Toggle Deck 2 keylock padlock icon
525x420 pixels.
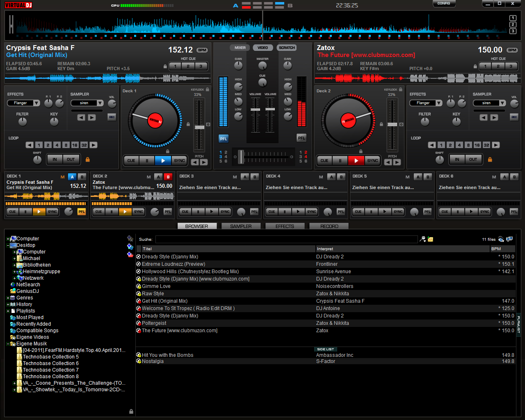click(x=401, y=89)
